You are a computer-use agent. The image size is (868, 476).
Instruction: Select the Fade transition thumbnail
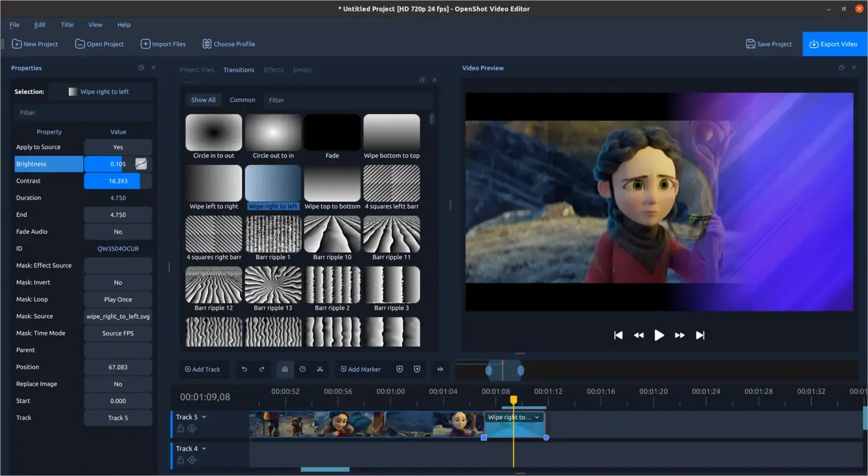(x=332, y=133)
